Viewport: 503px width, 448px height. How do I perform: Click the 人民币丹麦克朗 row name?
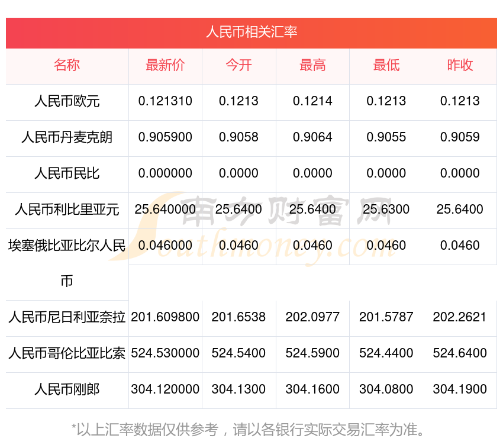point(67,137)
